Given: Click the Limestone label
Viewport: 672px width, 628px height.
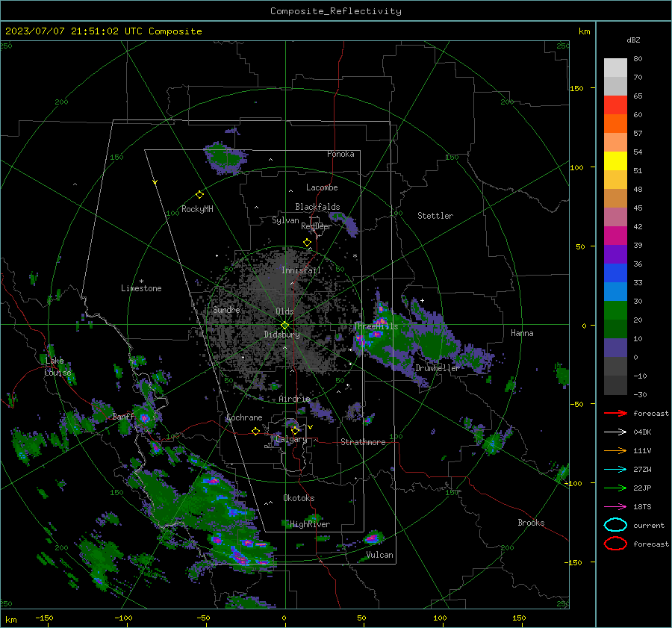Looking at the screenshot, I should click(141, 288).
